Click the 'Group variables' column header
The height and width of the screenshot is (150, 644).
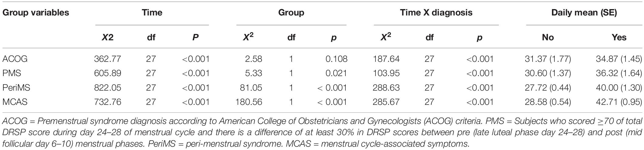36,13
